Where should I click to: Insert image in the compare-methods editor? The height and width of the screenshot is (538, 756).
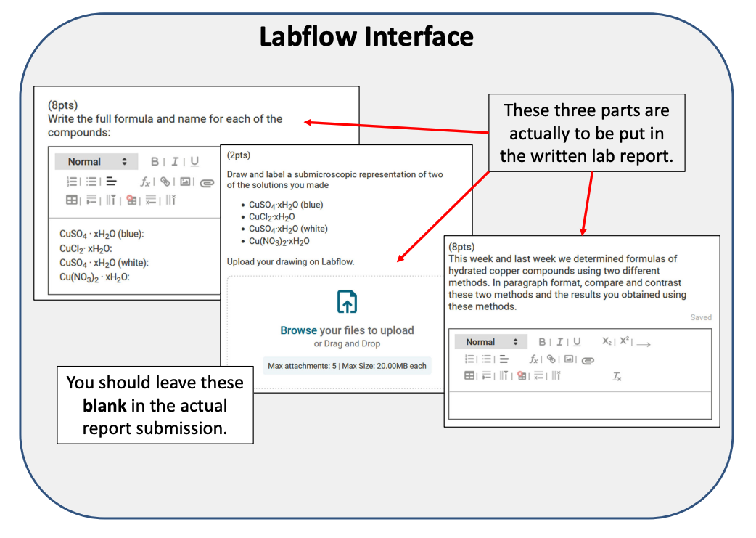569,359
